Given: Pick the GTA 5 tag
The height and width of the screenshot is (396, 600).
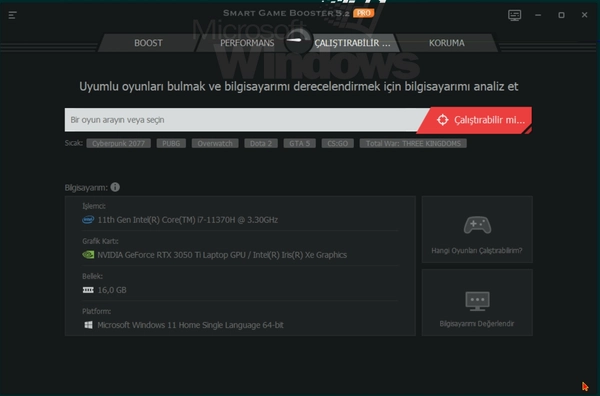Looking at the screenshot, I should click(x=300, y=143).
